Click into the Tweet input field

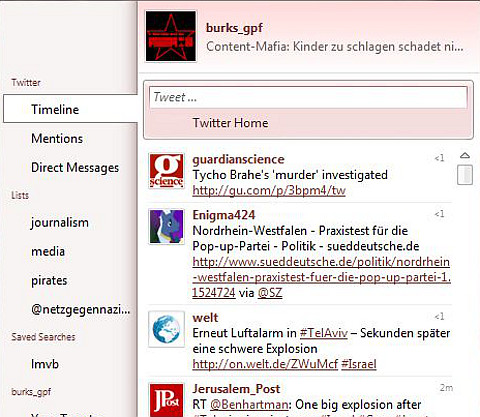click(308, 97)
